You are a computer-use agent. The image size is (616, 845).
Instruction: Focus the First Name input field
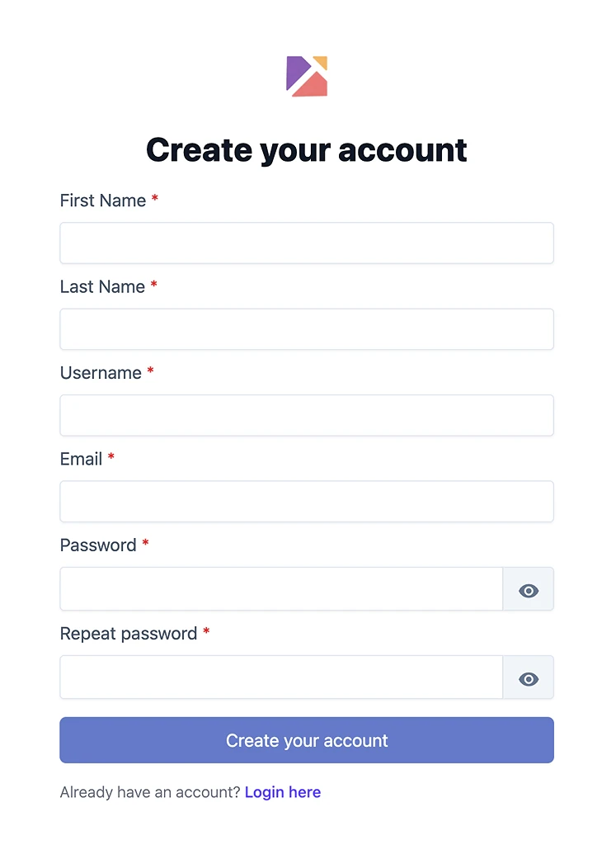tap(306, 243)
